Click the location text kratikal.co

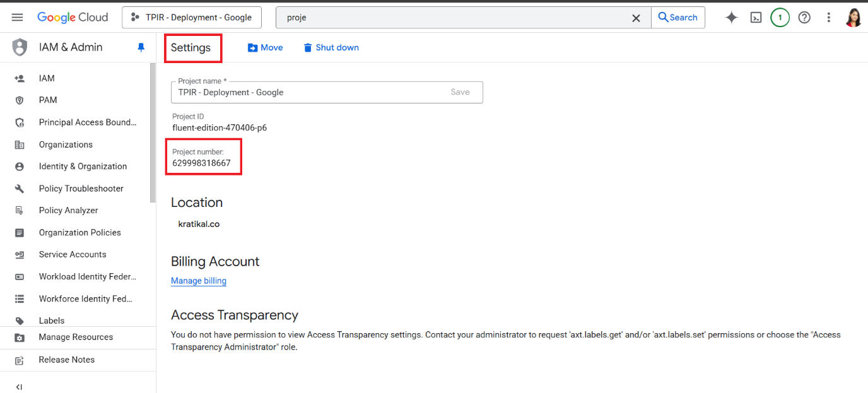point(199,224)
